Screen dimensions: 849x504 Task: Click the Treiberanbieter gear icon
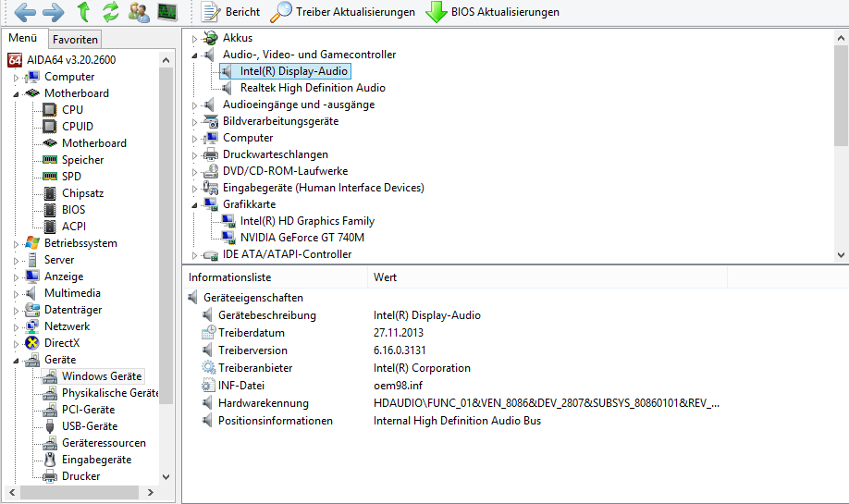point(208,367)
